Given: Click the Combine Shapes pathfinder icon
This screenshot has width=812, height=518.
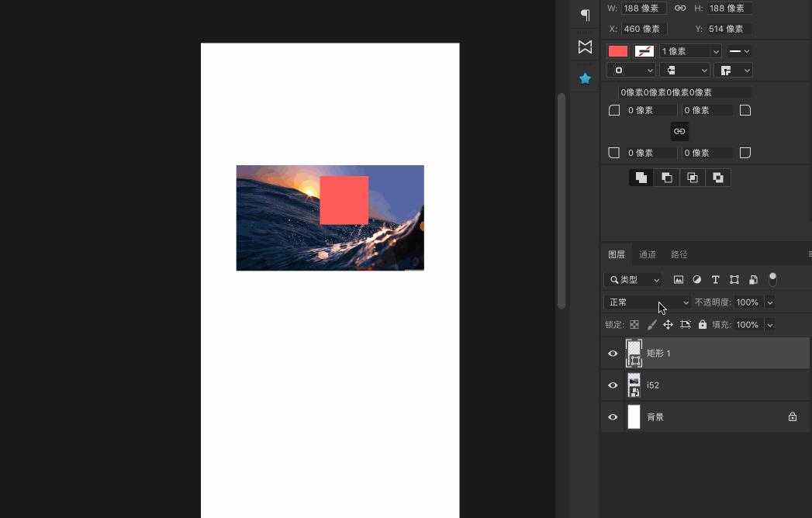Looking at the screenshot, I should [x=641, y=177].
